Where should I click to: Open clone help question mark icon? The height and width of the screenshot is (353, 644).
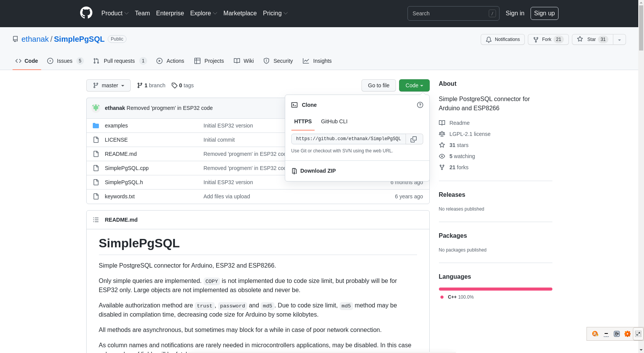click(420, 105)
